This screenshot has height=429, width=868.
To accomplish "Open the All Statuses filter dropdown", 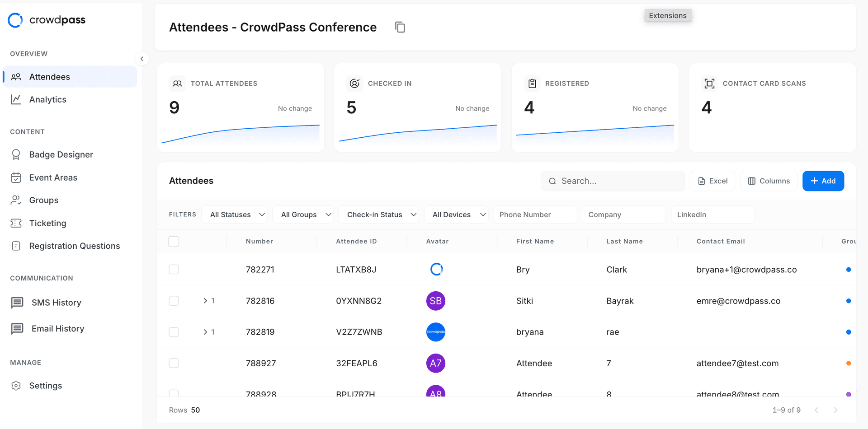I will [x=234, y=214].
